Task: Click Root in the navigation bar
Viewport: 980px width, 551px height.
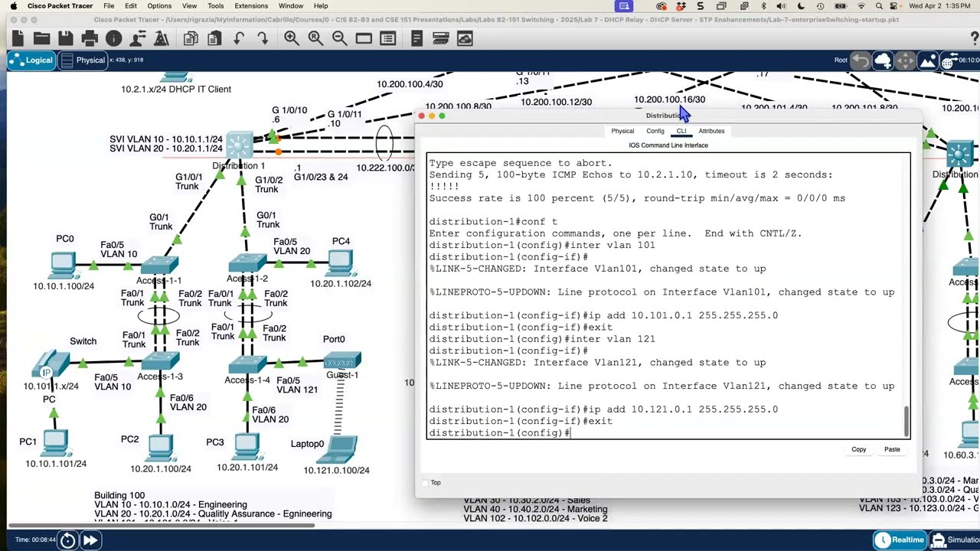Action: coord(841,60)
